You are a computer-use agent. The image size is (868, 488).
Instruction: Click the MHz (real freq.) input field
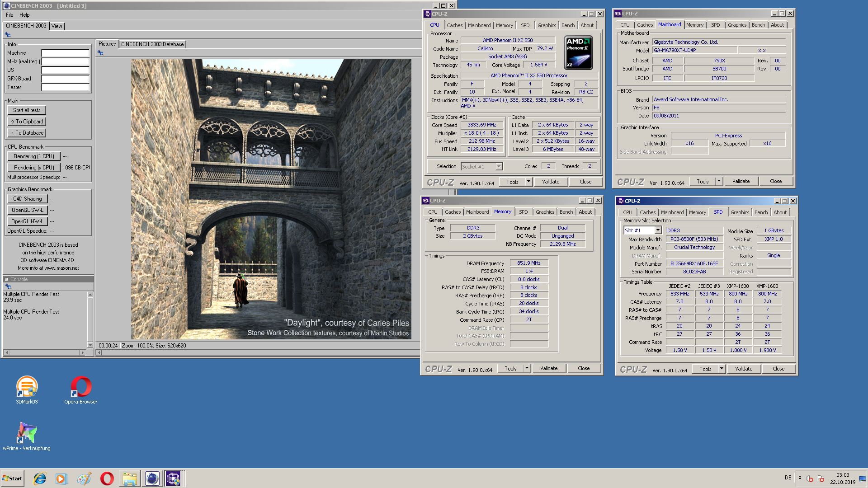click(x=65, y=61)
